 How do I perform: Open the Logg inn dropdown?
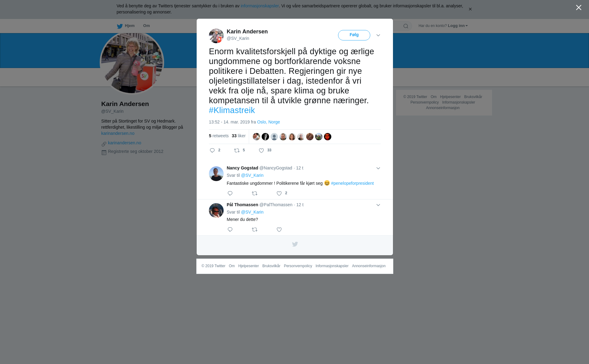pyautogui.click(x=458, y=26)
